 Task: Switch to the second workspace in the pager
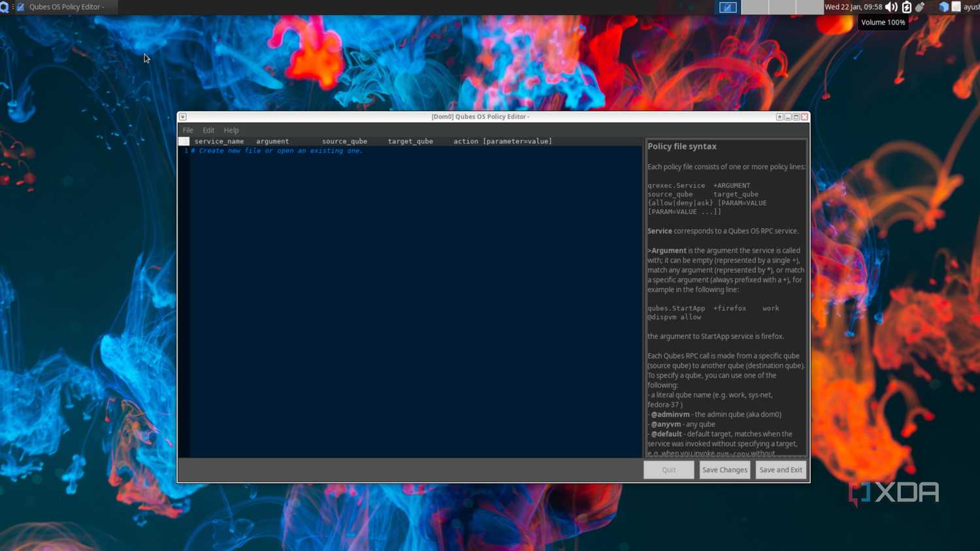pos(755,7)
